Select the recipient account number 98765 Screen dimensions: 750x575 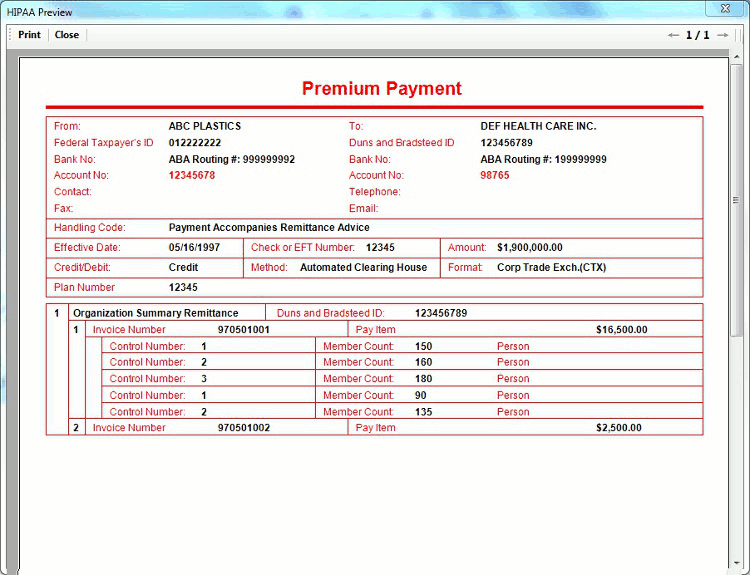click(x=494, y=175)
